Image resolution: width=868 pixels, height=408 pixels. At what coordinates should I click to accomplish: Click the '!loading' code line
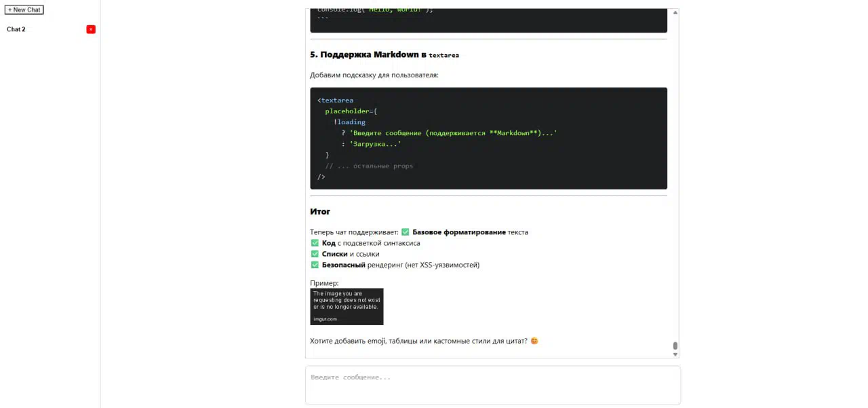(x=349, y=122)
